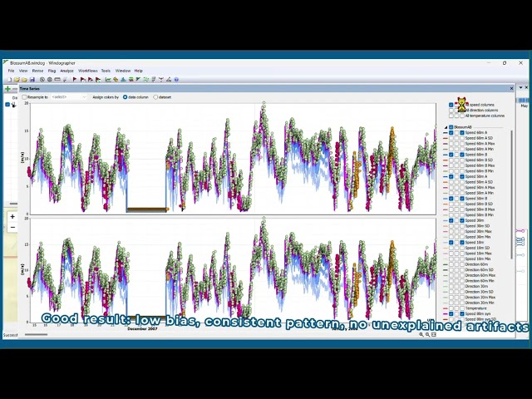Toggle leftmost checkbox for All temperature columns
Viewport: 532px width, 399px height.
click(451, 116)
